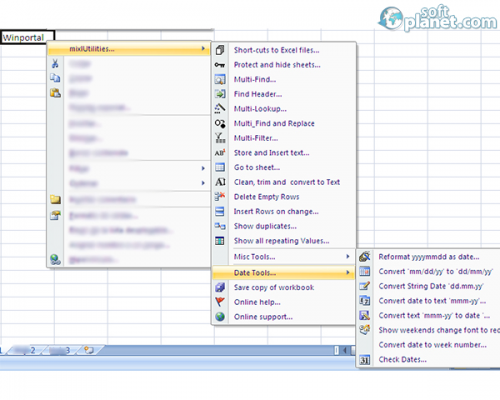
Task: Click the Insert new worksheet tab icon
Action: tap(89, 350)
